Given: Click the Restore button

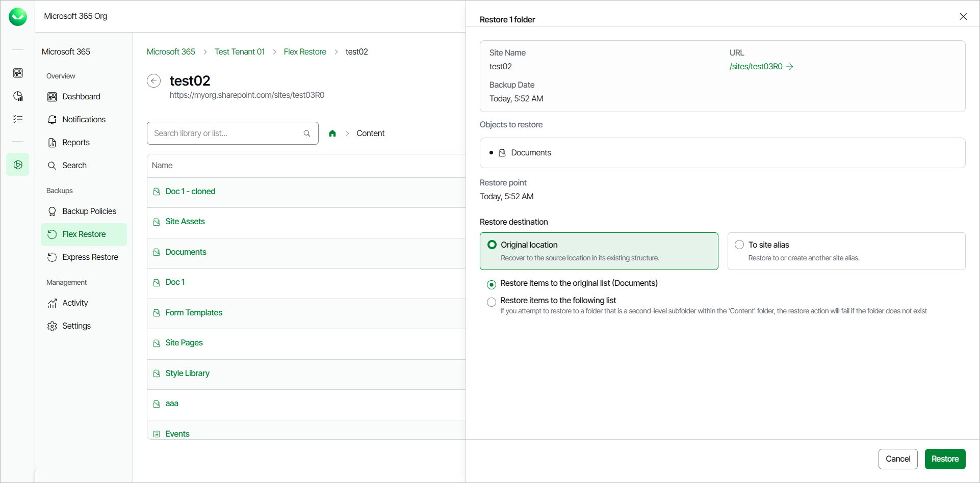Looking at the screenshot, I should pyautogui.click(x=945, y=459).
